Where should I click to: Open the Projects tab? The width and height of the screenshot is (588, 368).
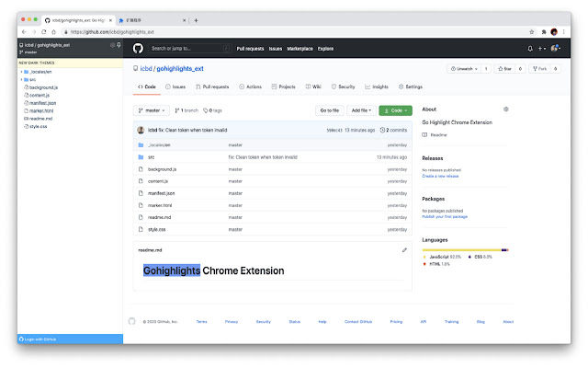coord(284,86)
